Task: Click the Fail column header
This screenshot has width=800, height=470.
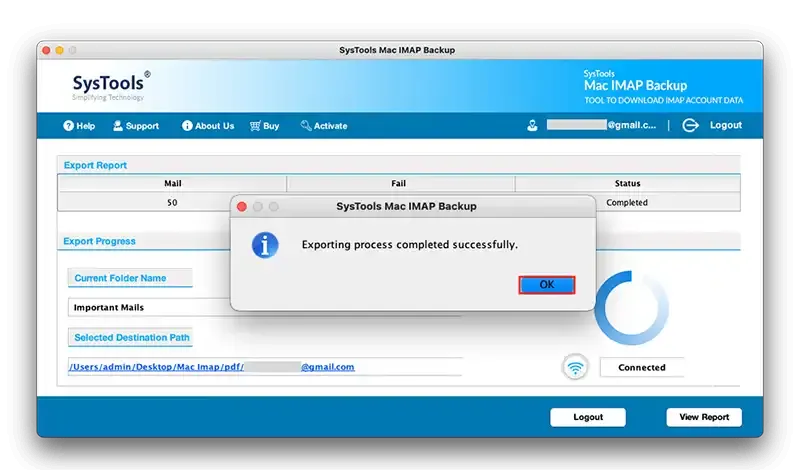Action: pos(401,183)
